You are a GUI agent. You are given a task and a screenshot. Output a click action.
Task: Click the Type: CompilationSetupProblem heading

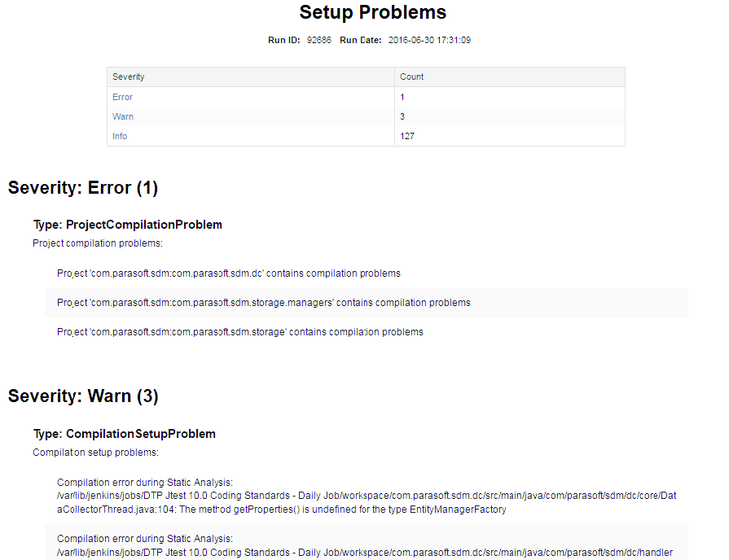(125, 434)
